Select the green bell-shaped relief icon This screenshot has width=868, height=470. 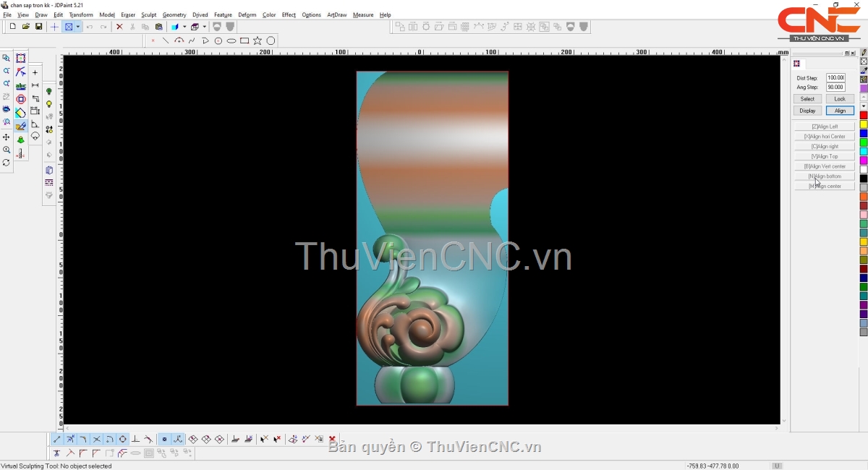coord(21,140)
